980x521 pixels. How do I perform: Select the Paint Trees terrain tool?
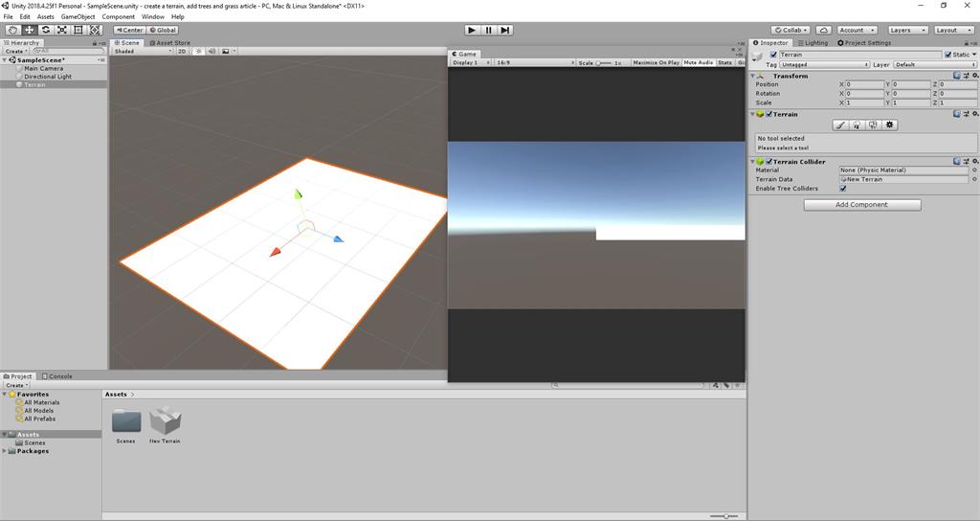pyautogui.click(x=857, y=125)
